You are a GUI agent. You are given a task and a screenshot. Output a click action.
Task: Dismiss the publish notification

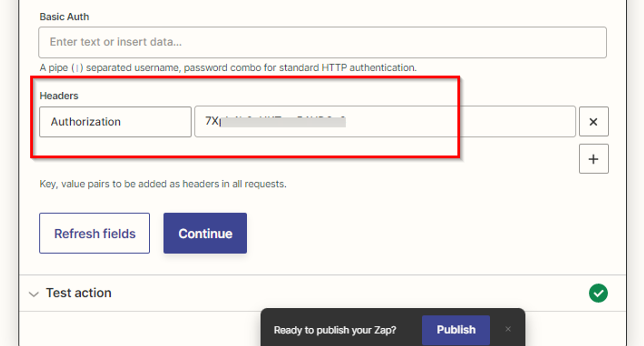pos(508,329)
